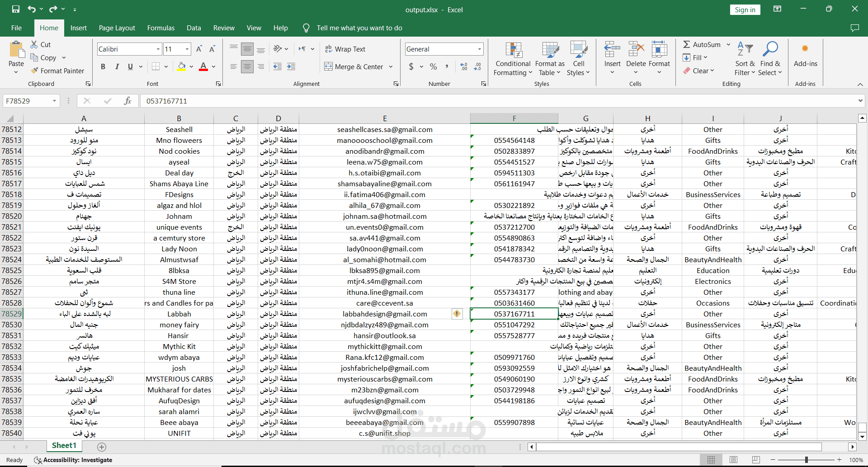Align text to the right
The width and height of the screenshot is (868, 467).
coord(261,66)
